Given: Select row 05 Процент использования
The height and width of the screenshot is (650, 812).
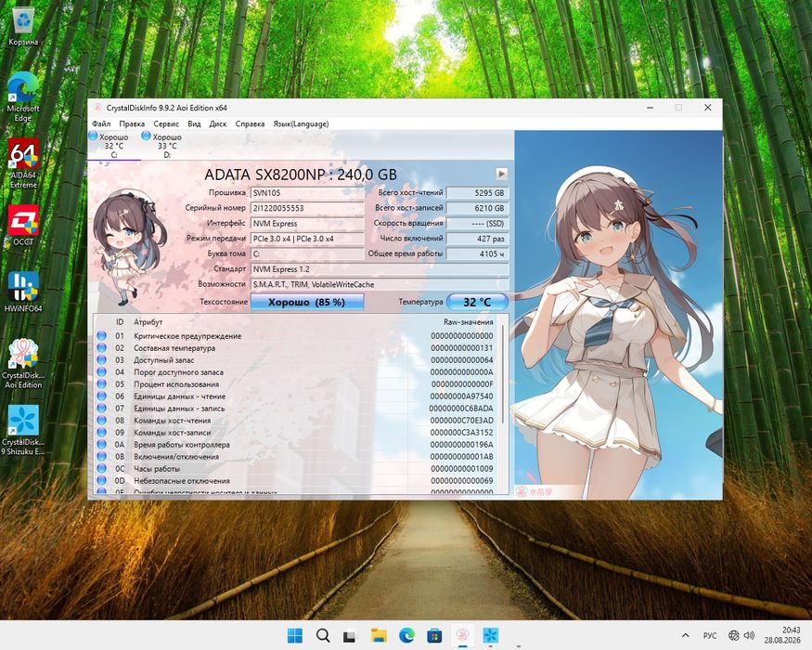Looking at the screenshot, I should pos(296,384).
